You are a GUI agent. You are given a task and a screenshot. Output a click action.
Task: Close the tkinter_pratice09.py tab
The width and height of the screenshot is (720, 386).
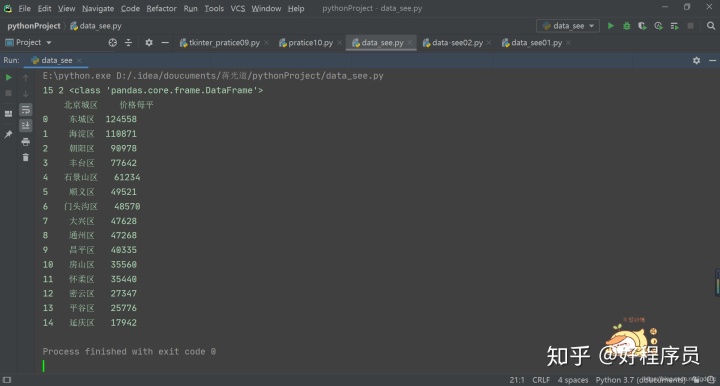(266, 43)
